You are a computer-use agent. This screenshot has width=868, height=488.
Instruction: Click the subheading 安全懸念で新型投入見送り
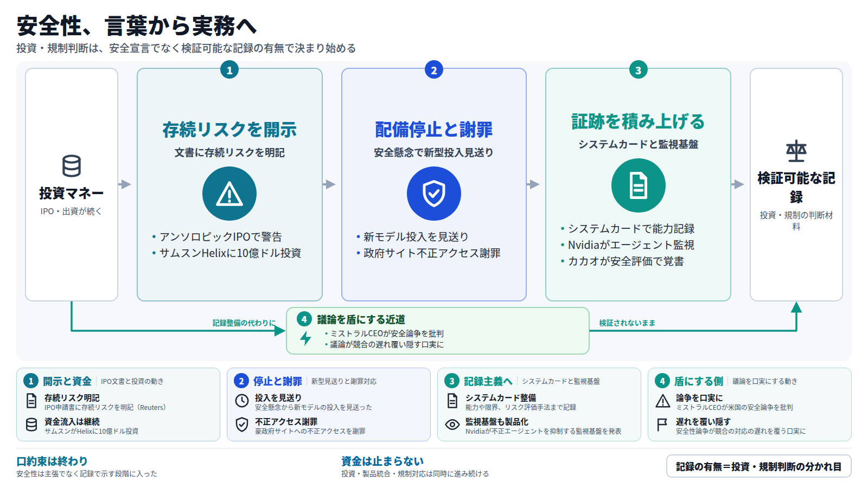point(434,152)
